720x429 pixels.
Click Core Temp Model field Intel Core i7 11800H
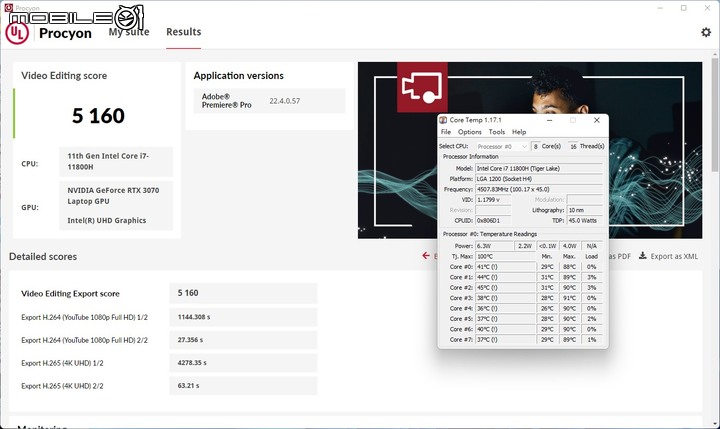[539, 169]
